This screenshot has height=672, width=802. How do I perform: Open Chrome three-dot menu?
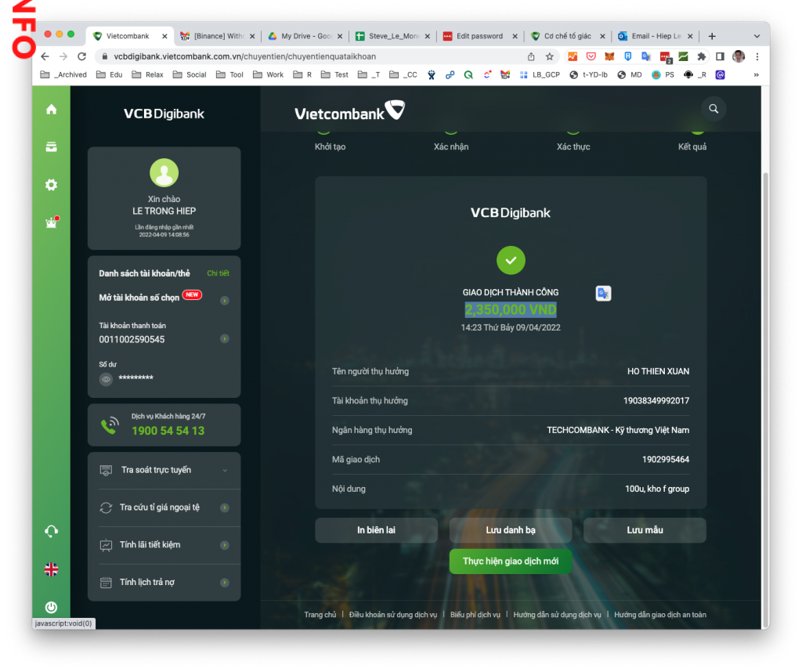pos(757,56)
